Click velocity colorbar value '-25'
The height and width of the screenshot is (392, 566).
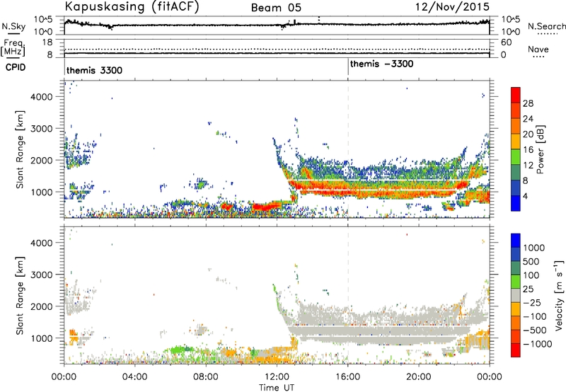[x=531, y=302]
